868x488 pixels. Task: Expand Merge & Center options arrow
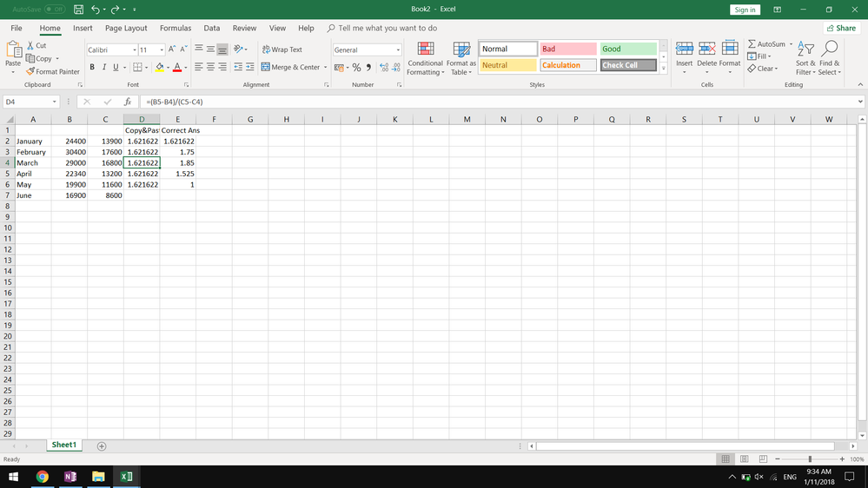click(325, 68)
